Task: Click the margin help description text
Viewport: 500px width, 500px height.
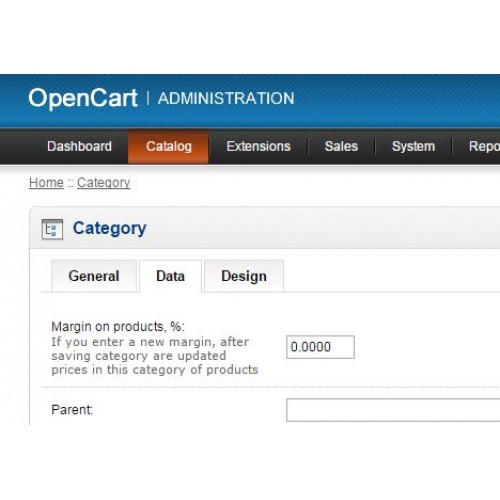Action: point(155,356)
